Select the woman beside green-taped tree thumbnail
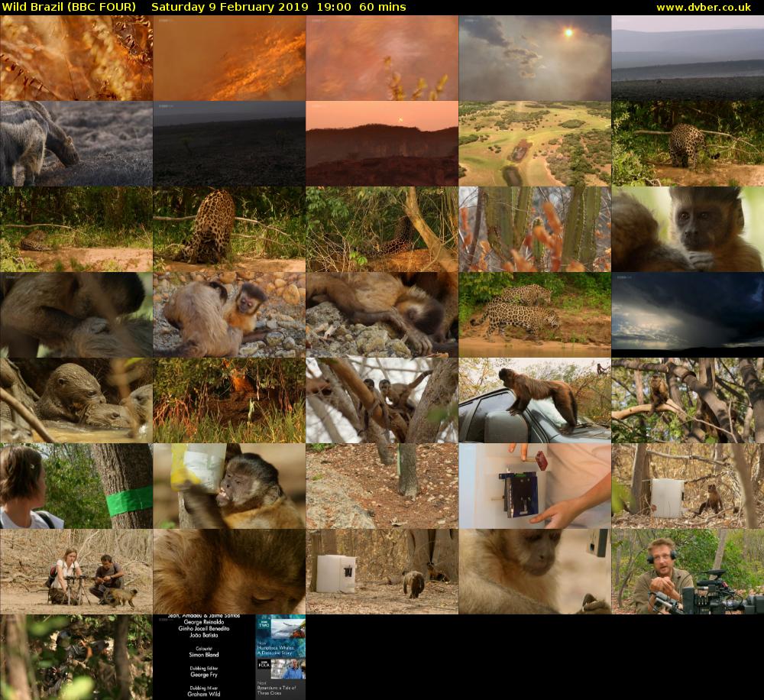764x700 pixels. [76, 486]
